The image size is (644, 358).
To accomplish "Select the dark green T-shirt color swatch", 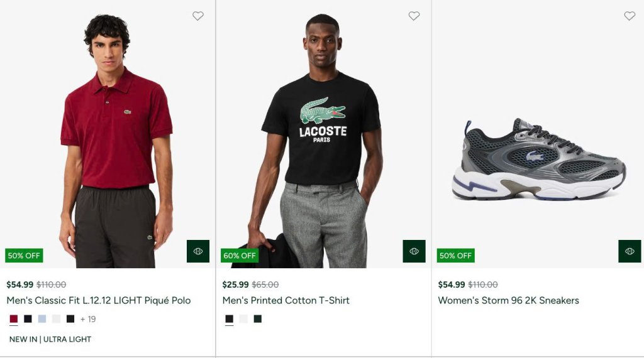I will [257, 318].
